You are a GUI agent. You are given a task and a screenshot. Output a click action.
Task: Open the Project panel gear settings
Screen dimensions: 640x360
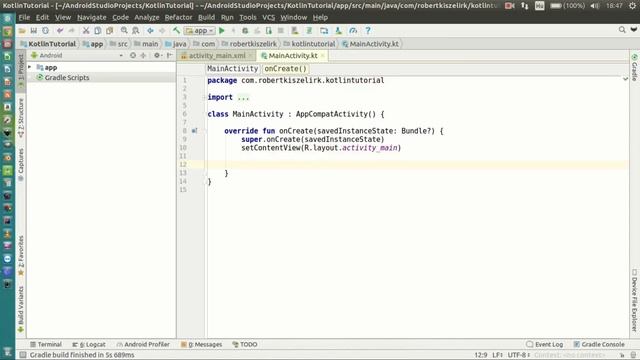pyautogui.click(x=158, y=56)
